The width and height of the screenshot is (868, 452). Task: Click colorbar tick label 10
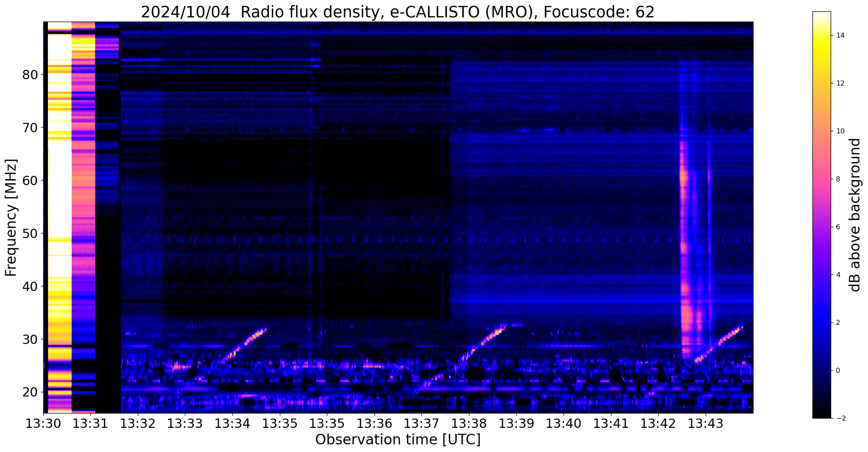840,131
